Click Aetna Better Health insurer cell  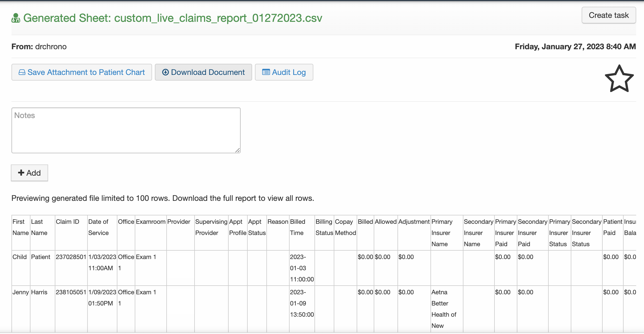click(447, 309)
